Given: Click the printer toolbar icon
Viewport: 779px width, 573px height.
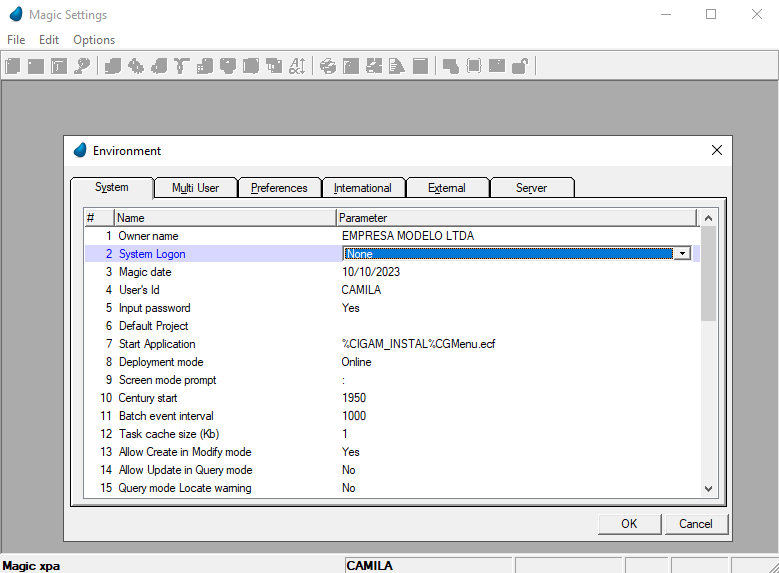Looking at the screenshot, I should [x=327, y=66].
